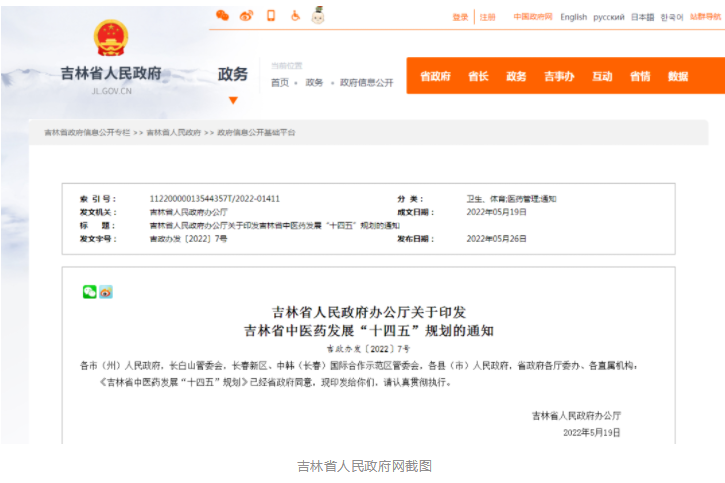The width and height of the screenshot is (725, 483).
Task: Click the national emblem logo
Action: pyautogui.click(x=111, y=38)
